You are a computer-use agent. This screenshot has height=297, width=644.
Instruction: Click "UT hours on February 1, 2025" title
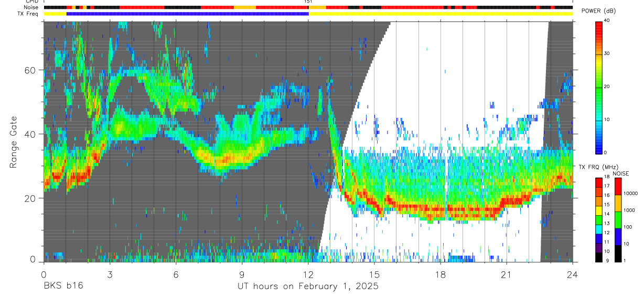click(x=308, y=287)
